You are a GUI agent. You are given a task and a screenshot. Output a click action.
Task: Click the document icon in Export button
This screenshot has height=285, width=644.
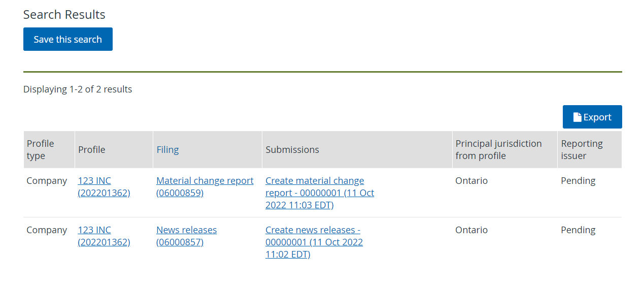tap(577, 117)
